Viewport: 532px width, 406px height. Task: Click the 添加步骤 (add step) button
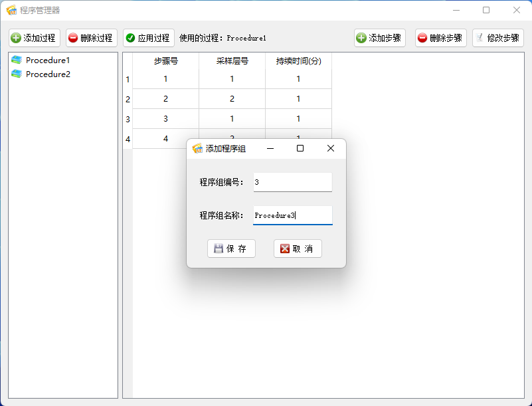tap(380, 38)
